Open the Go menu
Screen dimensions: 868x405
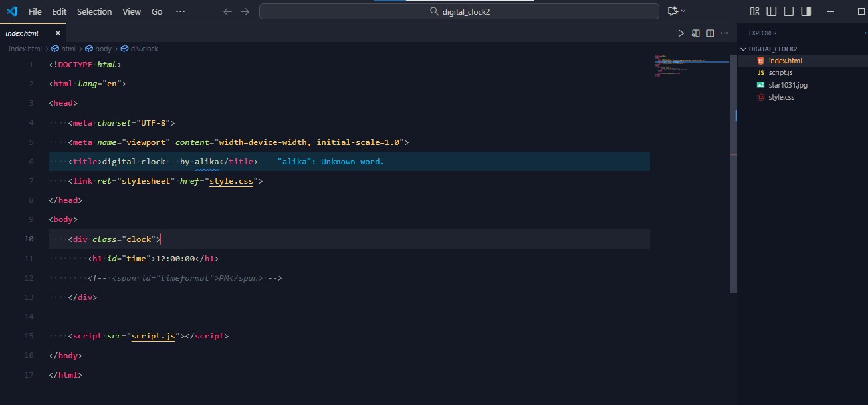pos(157,11)
